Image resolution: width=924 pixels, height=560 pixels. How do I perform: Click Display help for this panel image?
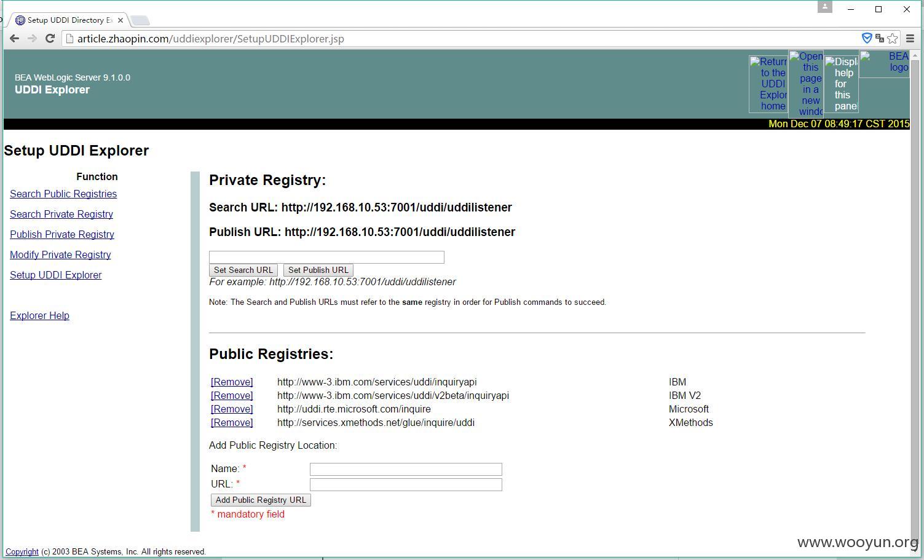(x=841, y=84)
